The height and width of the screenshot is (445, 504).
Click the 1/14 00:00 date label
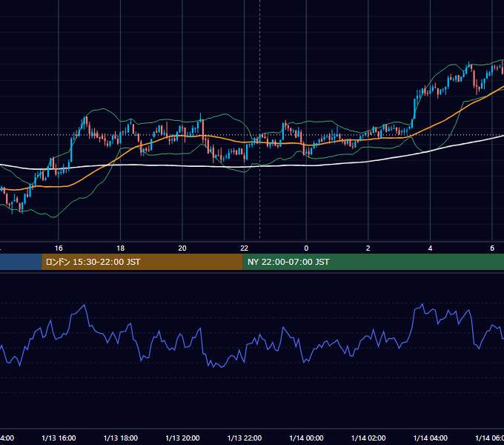coord(306,438)
